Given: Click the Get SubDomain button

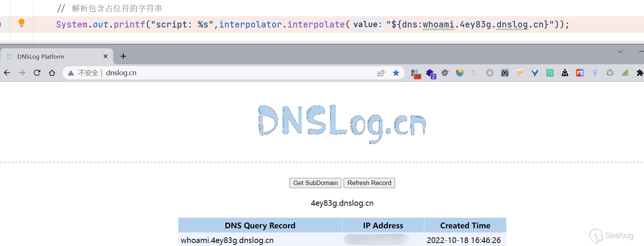Looking at the screenshot, I should pyautogui.click(x=315, y=183).
